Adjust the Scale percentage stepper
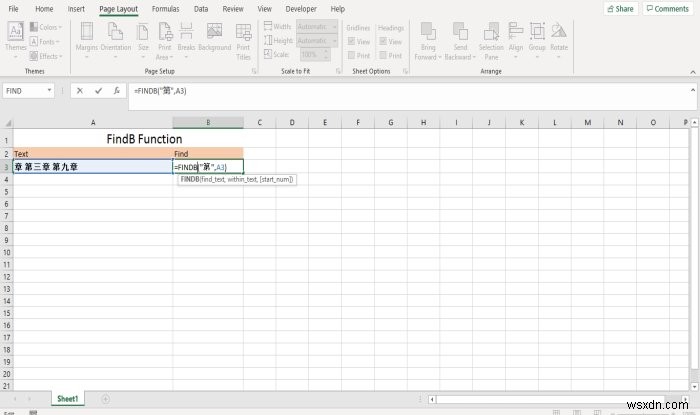The height and width of the screenshot is (415, 700). (326, 55)
